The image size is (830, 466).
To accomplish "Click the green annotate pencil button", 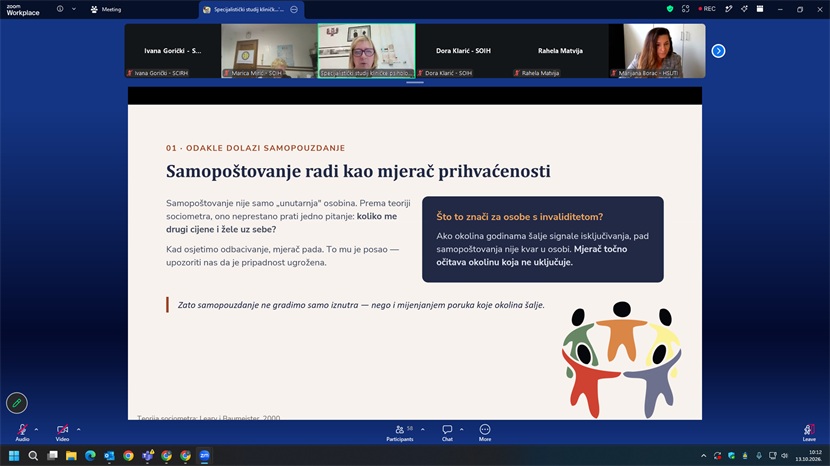I will coord(17,403).
